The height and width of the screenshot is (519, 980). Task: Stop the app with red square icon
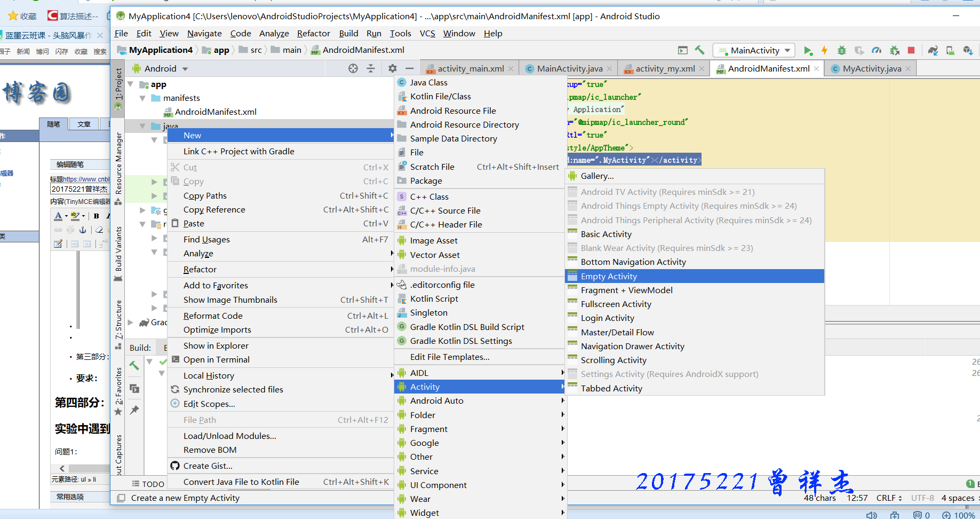pos(911,50)
